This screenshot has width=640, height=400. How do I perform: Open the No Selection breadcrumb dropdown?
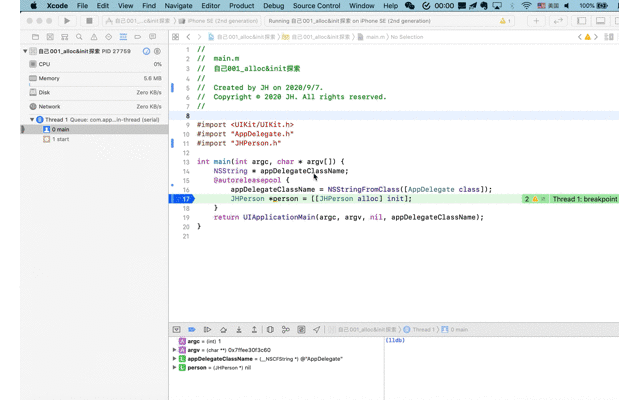(407, 37)
